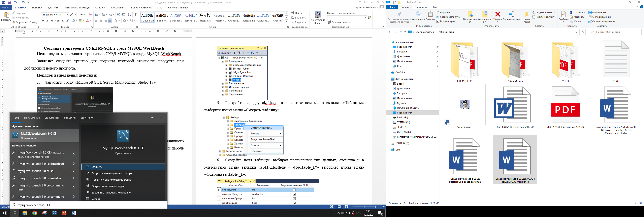Open the ФАЙЛ menu in Word

[x=6, y=7]
